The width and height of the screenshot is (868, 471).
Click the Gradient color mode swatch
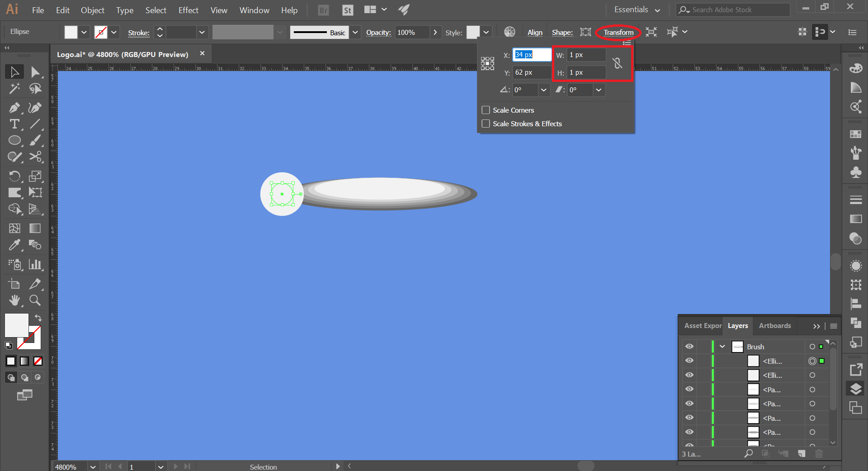(x=24, y=361)
